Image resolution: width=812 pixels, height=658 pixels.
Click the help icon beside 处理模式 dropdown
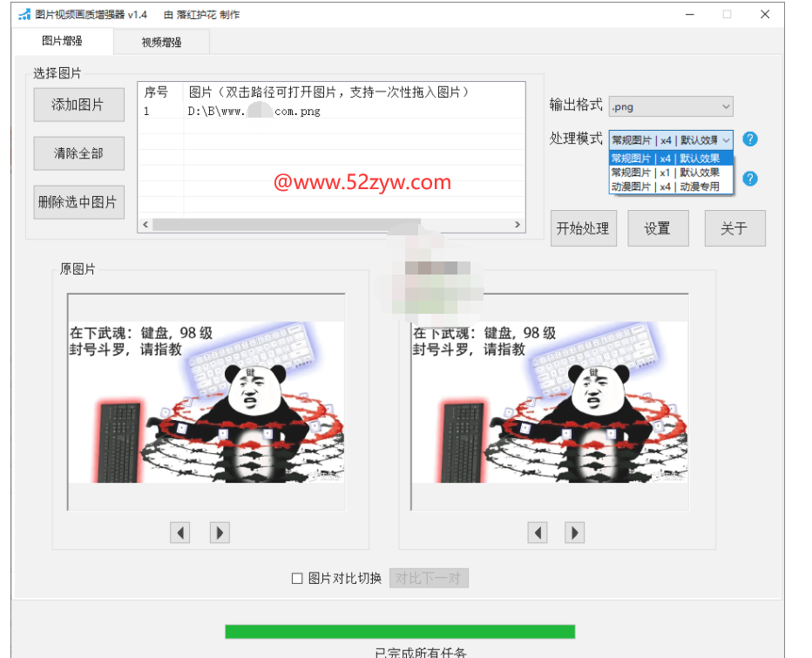(750, 139)
